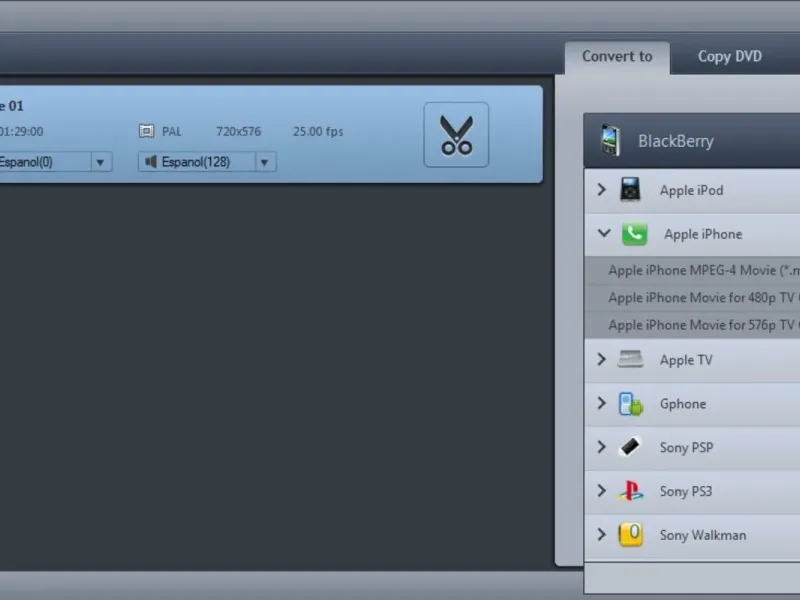Click the green Apple iPhone icon

(x=634, y=234)
